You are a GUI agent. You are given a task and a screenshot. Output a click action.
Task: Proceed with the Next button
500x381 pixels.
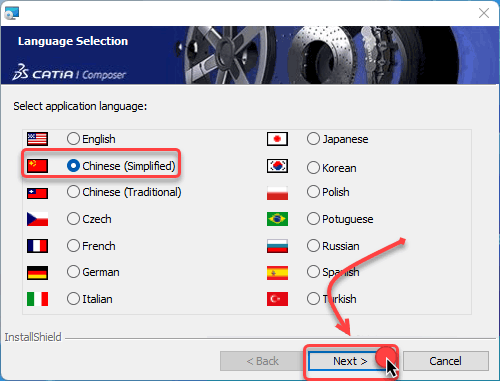pyautogui.click(x=350, y=361)
